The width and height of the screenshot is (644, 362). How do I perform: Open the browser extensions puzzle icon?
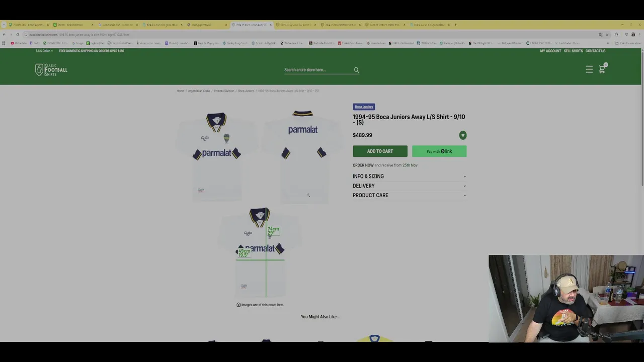point(616,35)
